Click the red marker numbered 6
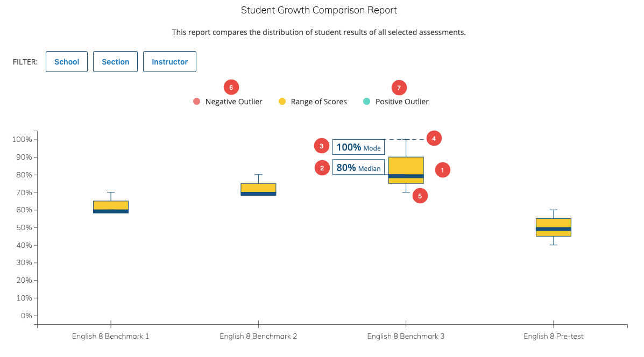The width and height of the screenshot is (644, 357). click(x=231, y=87)
